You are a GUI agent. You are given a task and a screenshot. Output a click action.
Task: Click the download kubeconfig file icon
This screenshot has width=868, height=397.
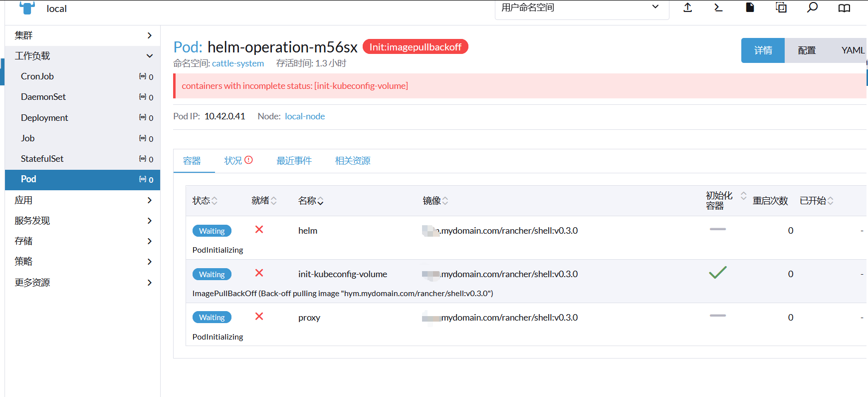click(750, 7)
